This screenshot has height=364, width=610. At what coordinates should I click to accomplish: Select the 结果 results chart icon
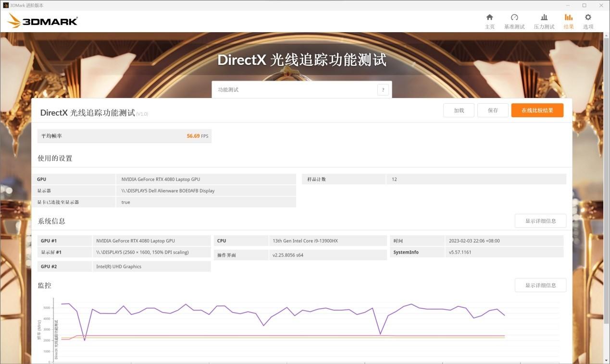point(568,18)
